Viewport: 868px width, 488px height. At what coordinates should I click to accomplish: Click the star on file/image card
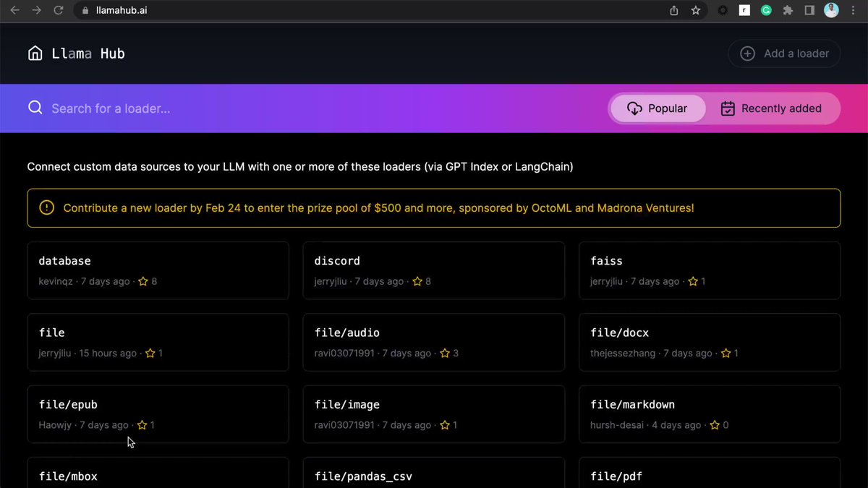tap(445, 425)
